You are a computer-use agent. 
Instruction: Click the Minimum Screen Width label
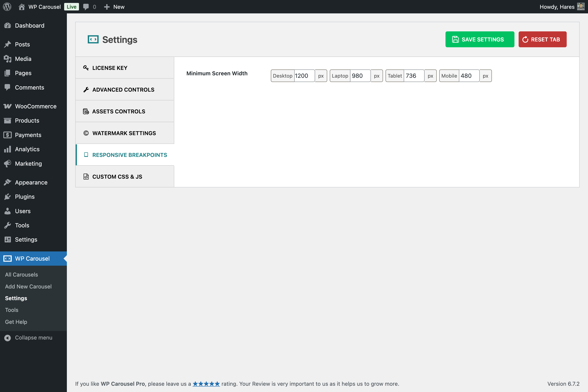point(217,73)
